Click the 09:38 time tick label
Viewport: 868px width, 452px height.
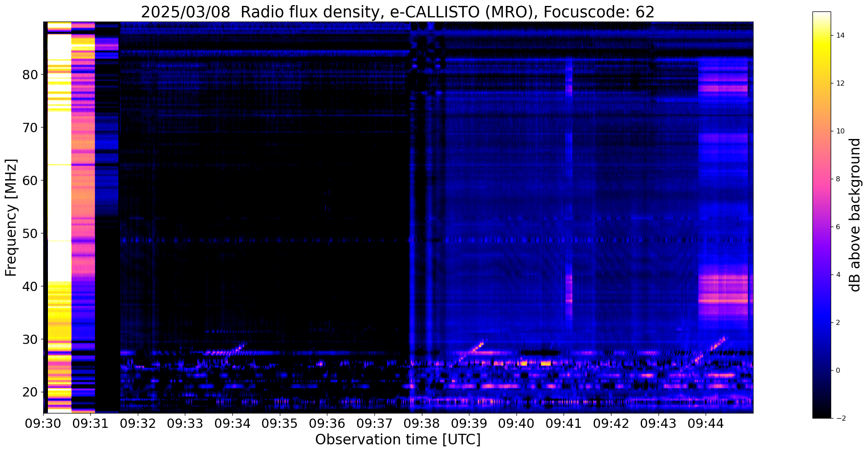pos(421,424)
